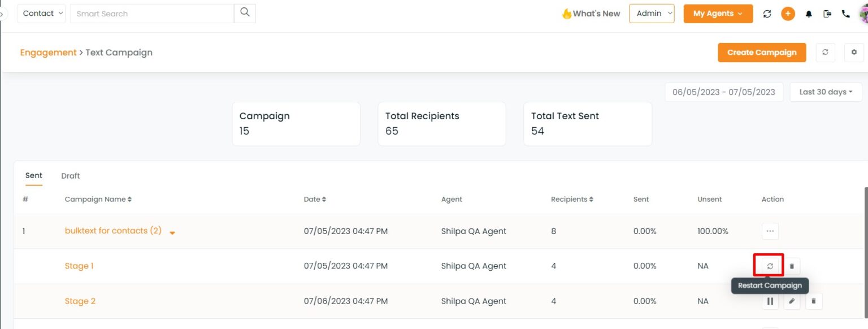
Task: Open the Engagement breadcrumb link
Action: tap(48, 53)
